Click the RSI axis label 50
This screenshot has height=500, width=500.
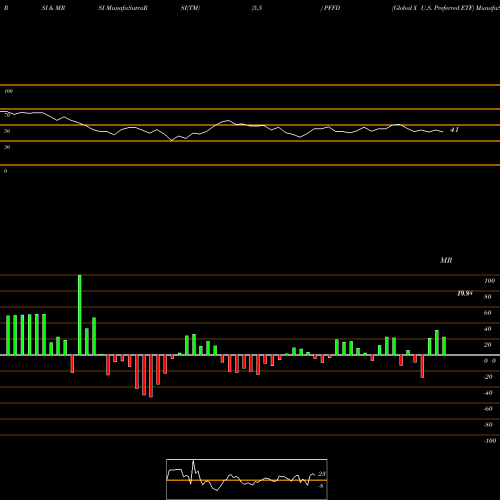[7, 131]
